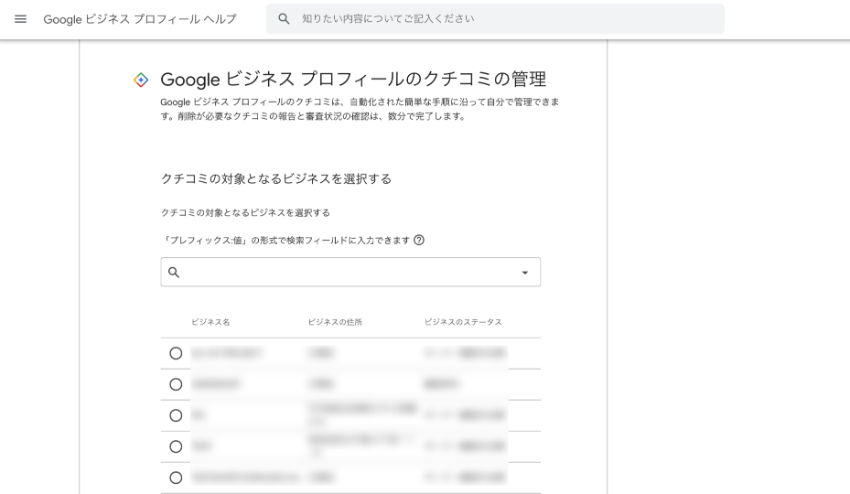850x494 pixels.
Task: Select the third business radio button
Action: pyautogui.click(x=176, y=415)
